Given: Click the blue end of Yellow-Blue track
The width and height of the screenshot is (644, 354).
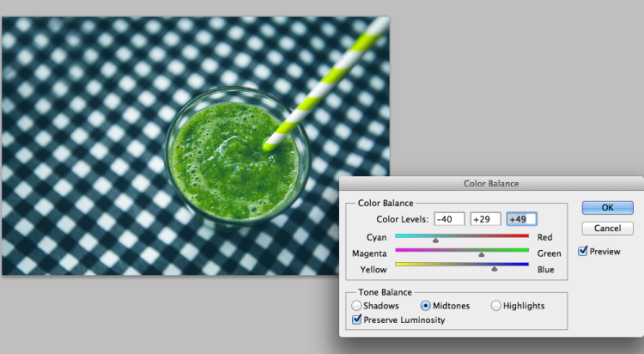Looking at the screenshot, I should point(526,265).
